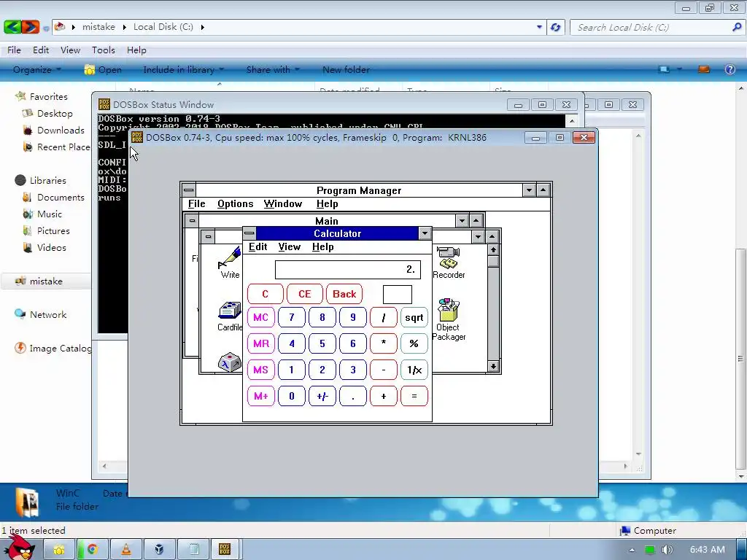
Task: Show hidden tray icons arrow
Action: [632, 550]
